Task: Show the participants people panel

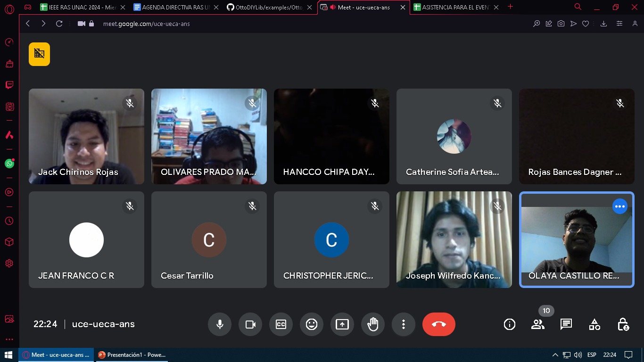Action: click(538, 324)
